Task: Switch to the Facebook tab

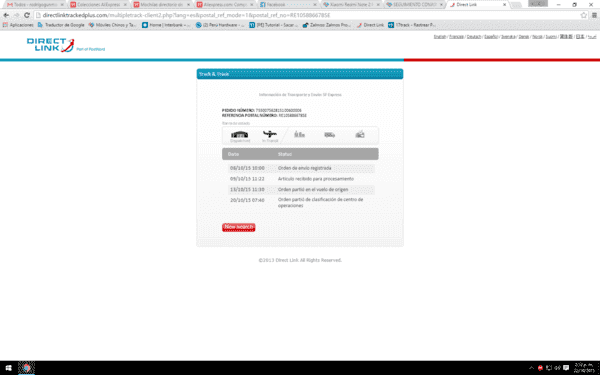Action: pos(288,5)
